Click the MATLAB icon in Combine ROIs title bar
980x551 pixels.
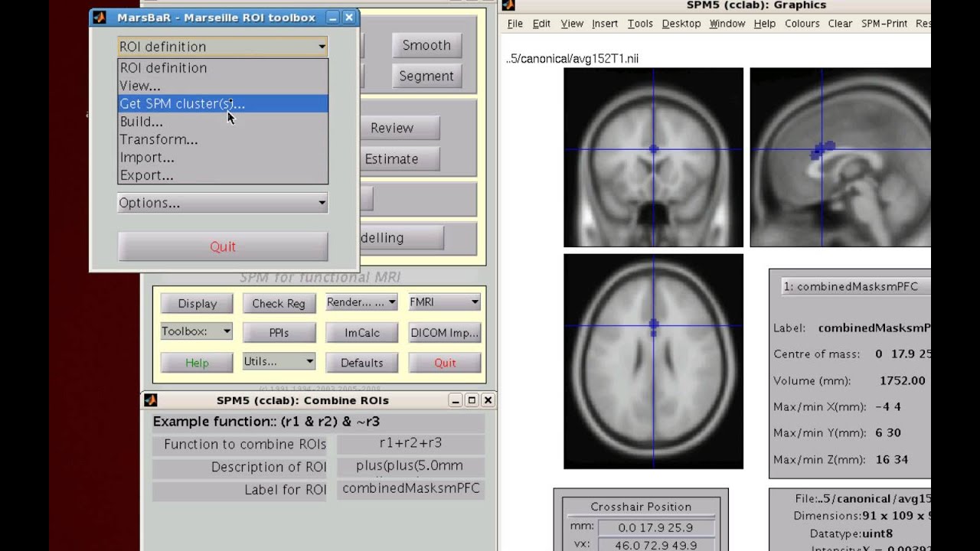150,400
